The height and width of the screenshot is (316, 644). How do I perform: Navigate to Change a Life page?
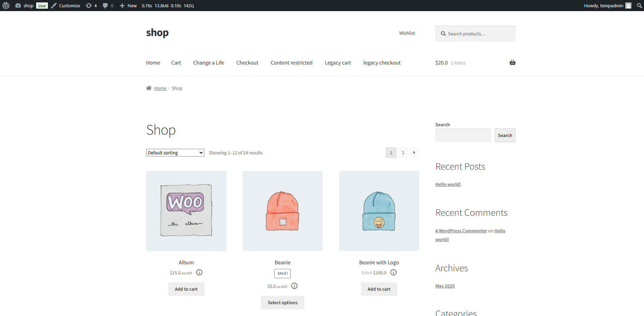tap(208, 63)
